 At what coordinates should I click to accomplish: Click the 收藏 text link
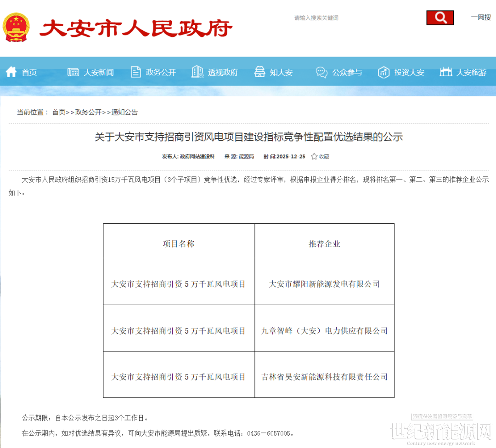click(324, 157)
